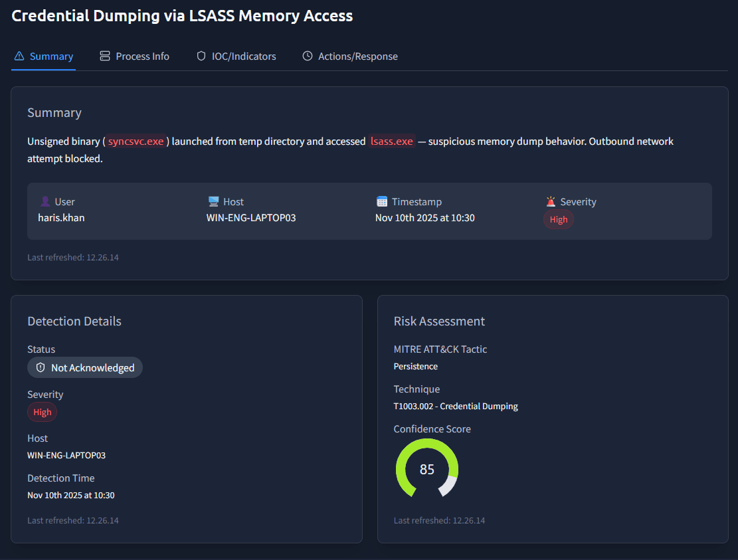The width and height of the screenshot is (738, 560).
Task: Click the lsass.exe code label
Action: coord(392,141)
